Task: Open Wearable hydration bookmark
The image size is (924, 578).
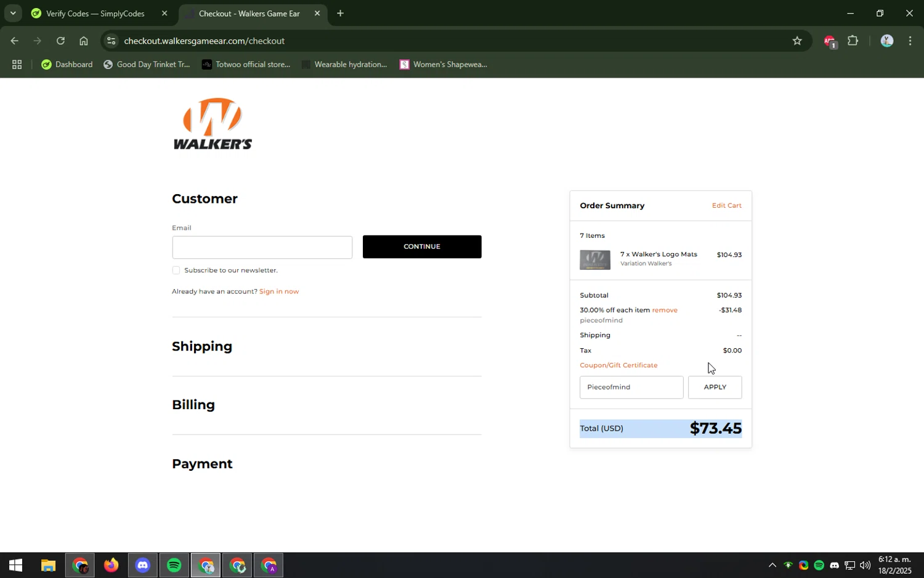Action: (x=344, y=65)
